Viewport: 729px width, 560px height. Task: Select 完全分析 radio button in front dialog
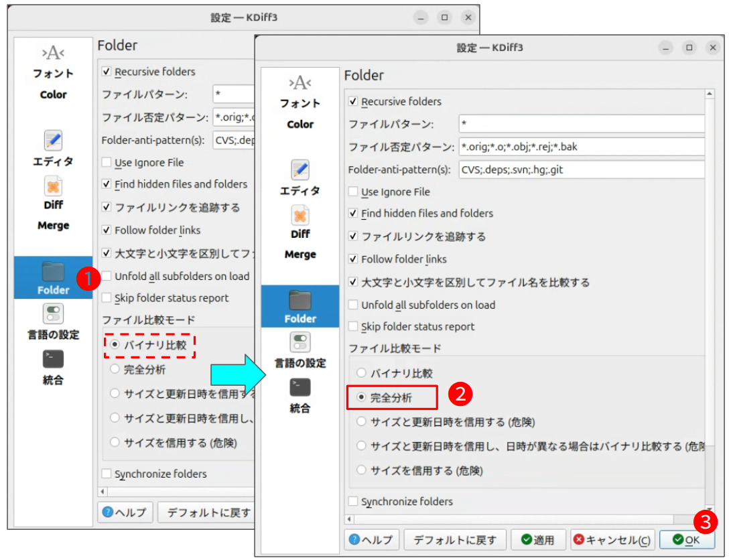[x=362, y=397]
